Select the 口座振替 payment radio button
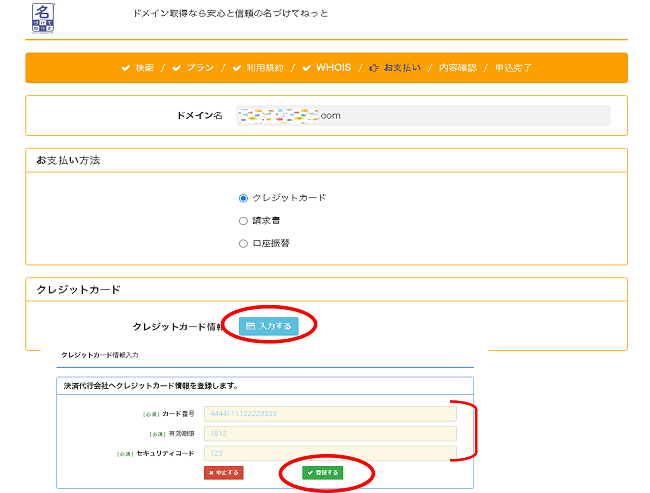This screenshot has width=650, height=493. tap(243, 243)
